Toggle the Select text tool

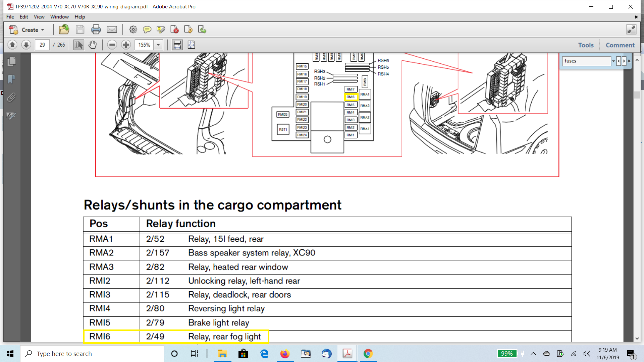click(x=79, y=45)
